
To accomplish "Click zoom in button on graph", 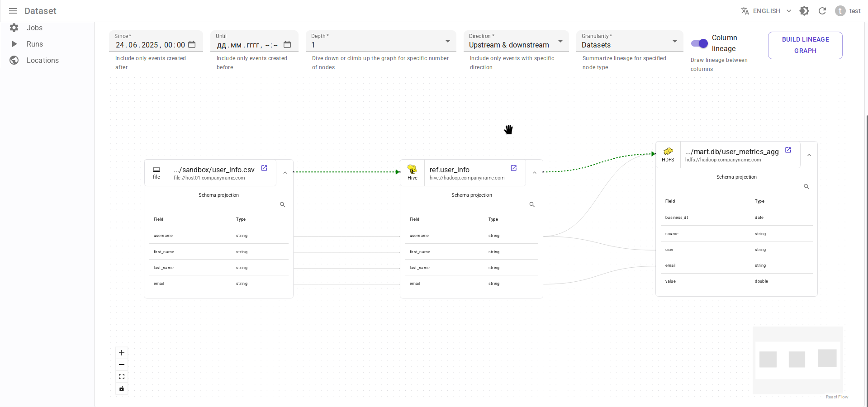I will coord(122,353).
